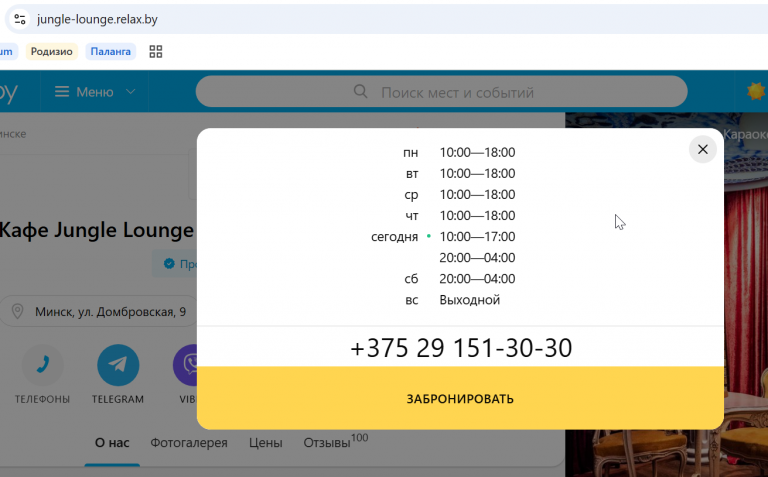768x477 pixels.
Task: Click the вс Выходной row
Action: (452, 300)
